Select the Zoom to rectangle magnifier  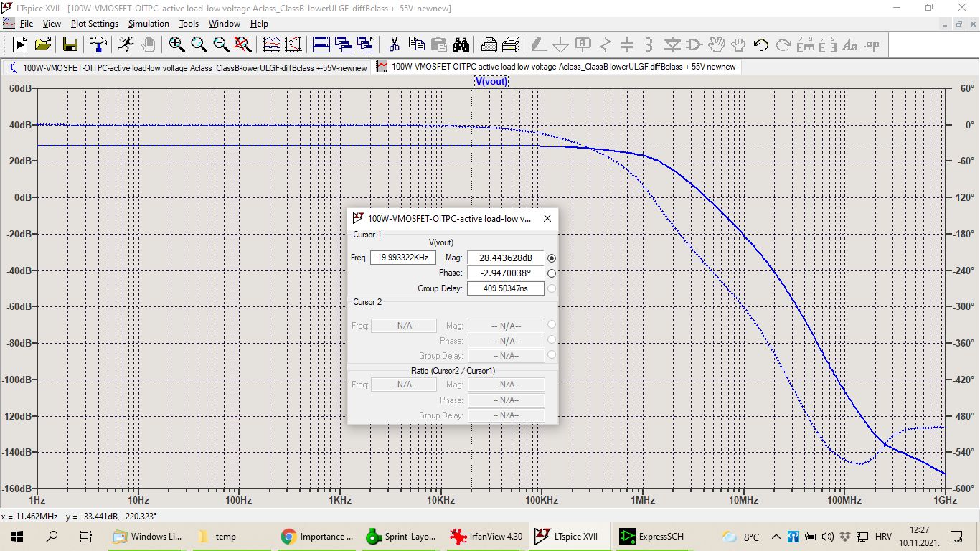199,44
